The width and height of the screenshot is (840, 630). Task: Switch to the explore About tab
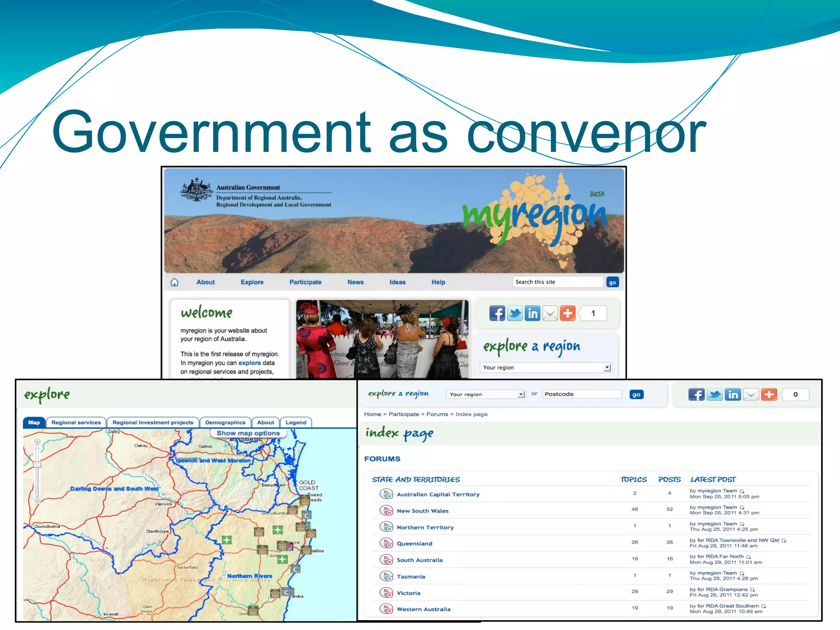(265, 422)
